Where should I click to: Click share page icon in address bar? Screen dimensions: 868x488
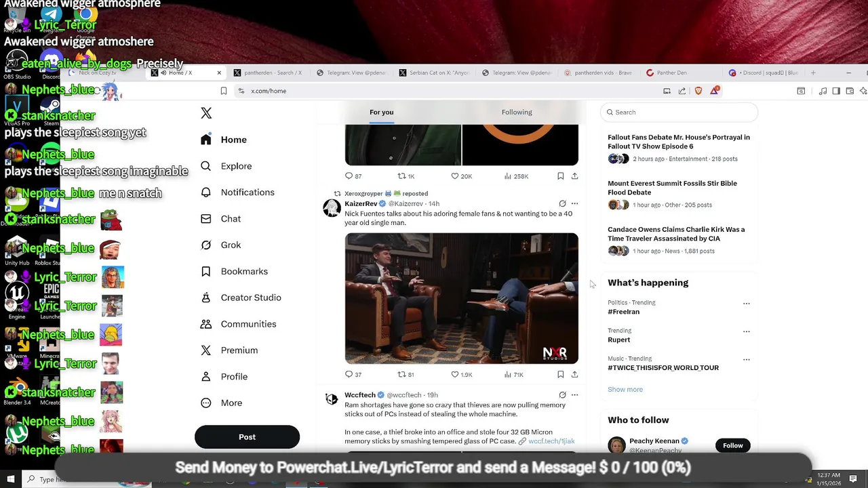tap(682, 91)
